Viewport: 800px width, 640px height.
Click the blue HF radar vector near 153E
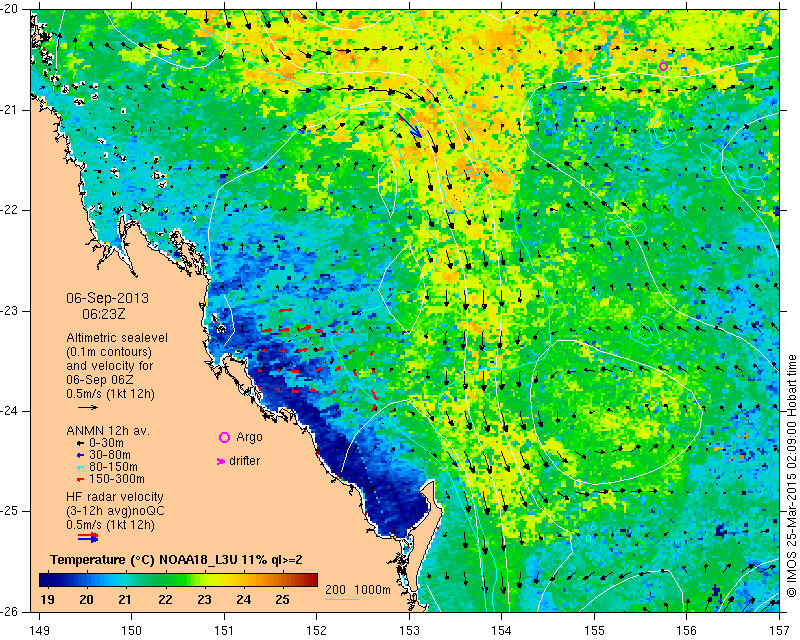[410, 126]
